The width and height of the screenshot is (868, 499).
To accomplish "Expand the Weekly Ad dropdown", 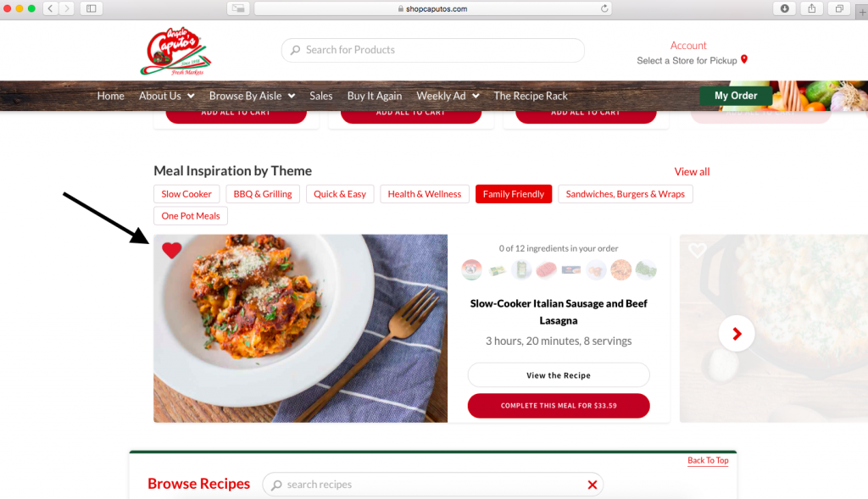I will pyautogui.click(x=448, y=96).
